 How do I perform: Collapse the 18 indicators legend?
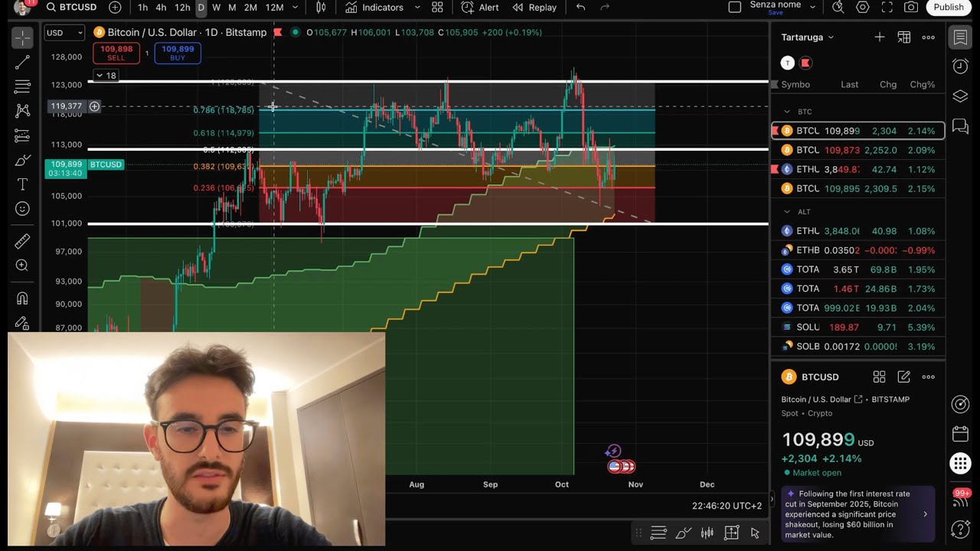pyautogui.click(x=106, y=76)
